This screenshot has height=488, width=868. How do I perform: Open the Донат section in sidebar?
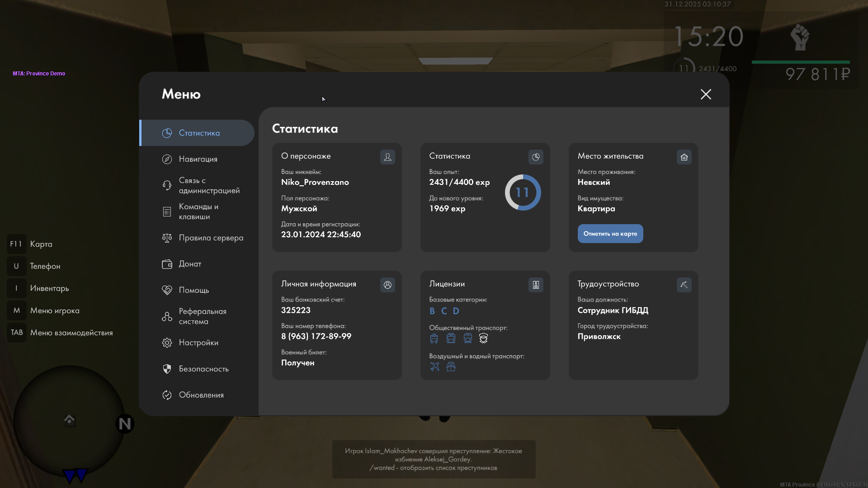pos(190,264)
